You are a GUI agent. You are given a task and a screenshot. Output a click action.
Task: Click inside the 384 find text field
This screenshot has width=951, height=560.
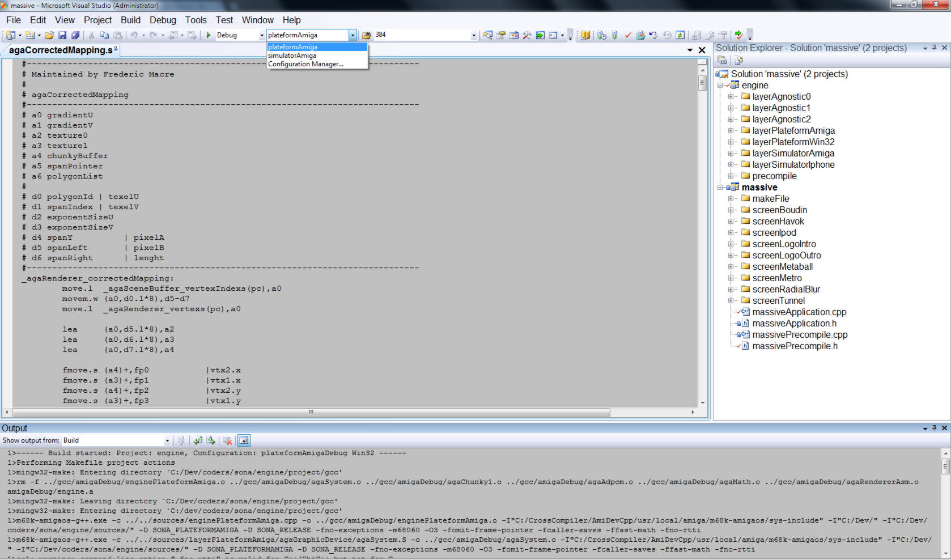click(x=422, y=35)
